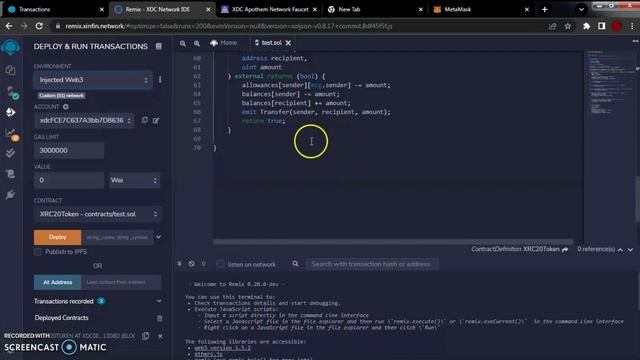Open the Wei unit dropdown
640x360 pixels.
pos(134,180)
